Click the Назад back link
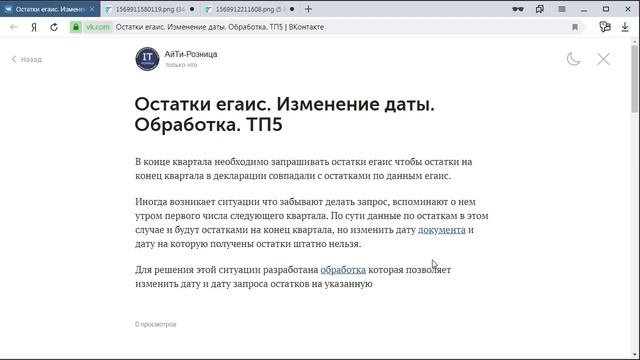The image size is (640, 360). coord(27,60)
